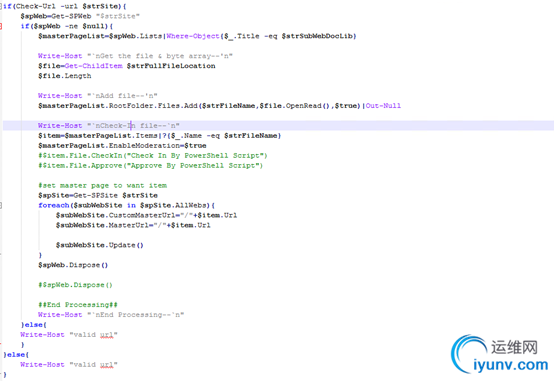Click $subWebSite.MasterUrl assignment line
This screenshot has height=381, width=554.
[133, 225]
